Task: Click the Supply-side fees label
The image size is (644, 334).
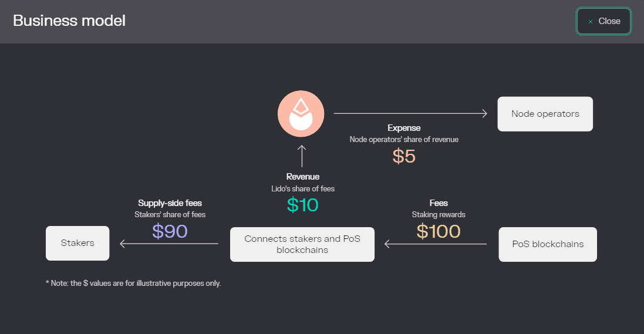Action: [x=170, y=203]
